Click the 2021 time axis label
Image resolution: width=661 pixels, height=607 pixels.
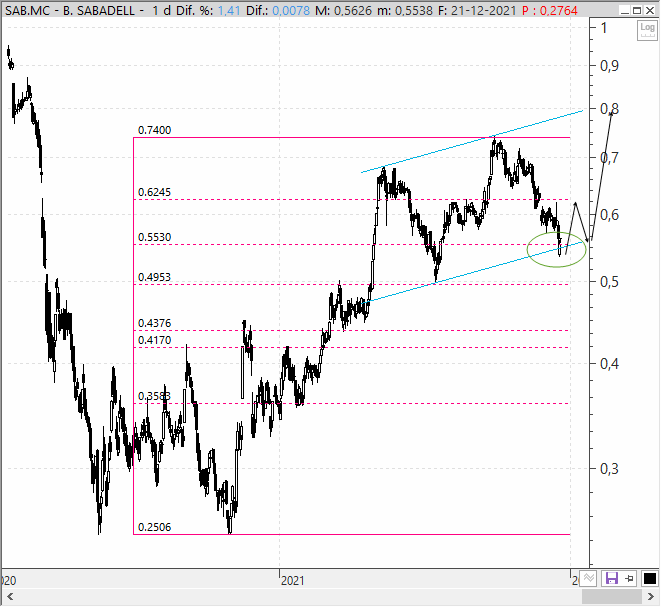point(293,581)
